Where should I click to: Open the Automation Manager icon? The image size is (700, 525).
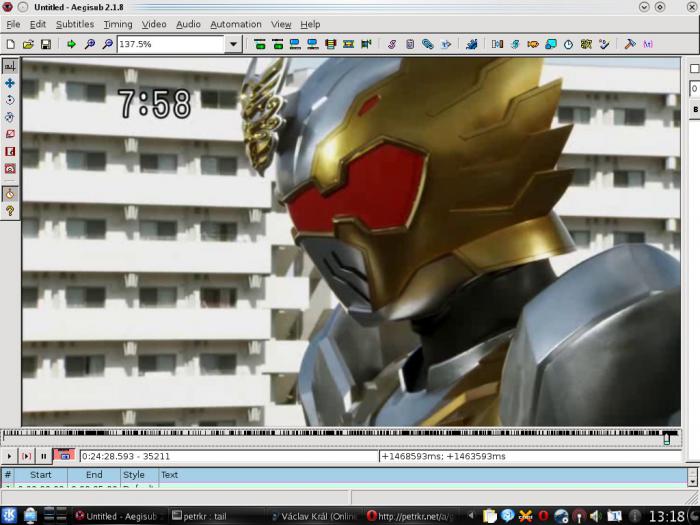click(471, 44)
